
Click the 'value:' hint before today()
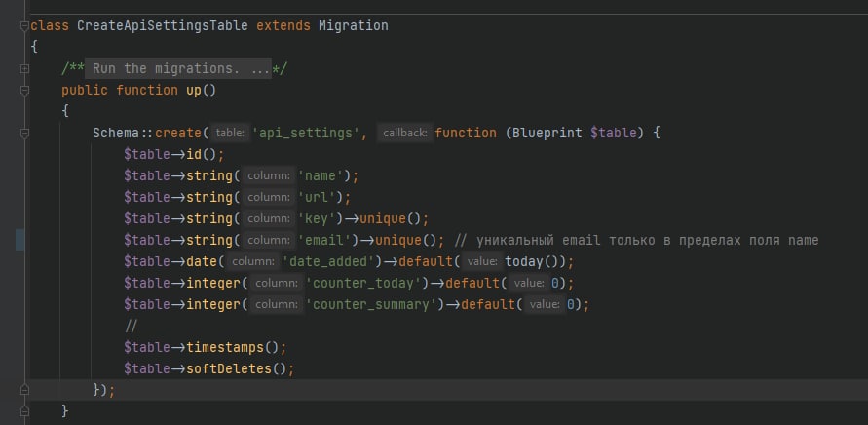483,261
